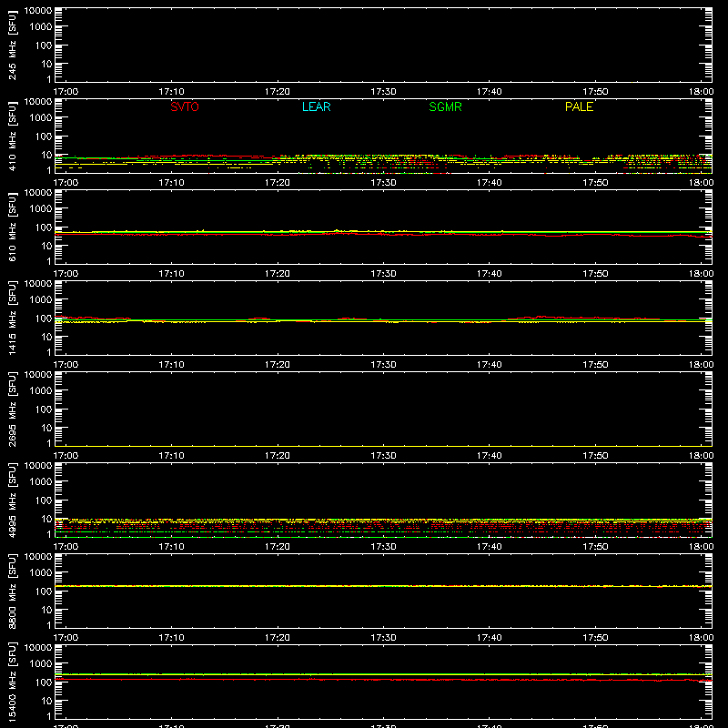Select the 15400 MHz [SFU] axis title

click(12, 682)
